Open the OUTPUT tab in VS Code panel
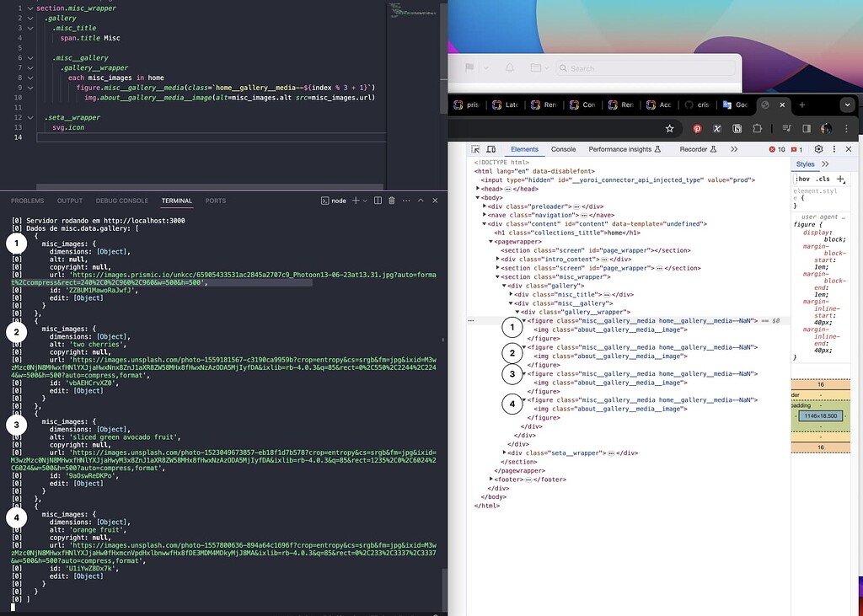The width and height of the screenshot is (863, 616). (70, 201)
